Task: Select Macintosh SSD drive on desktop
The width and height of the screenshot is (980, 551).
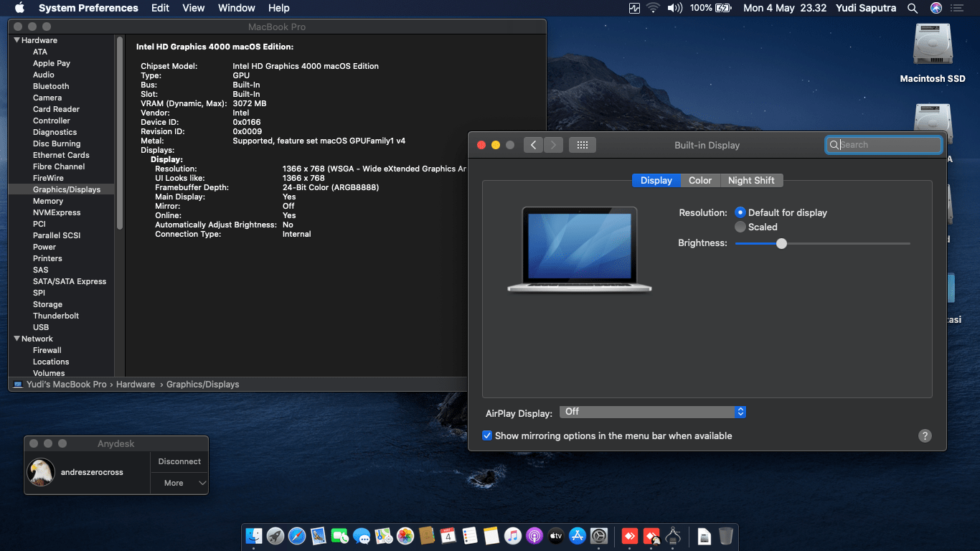Action: coord(933,53)
